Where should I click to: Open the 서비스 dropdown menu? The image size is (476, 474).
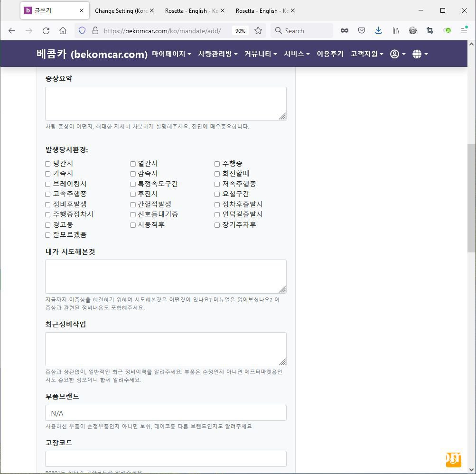pyautogui.click(x=297, y=54)
